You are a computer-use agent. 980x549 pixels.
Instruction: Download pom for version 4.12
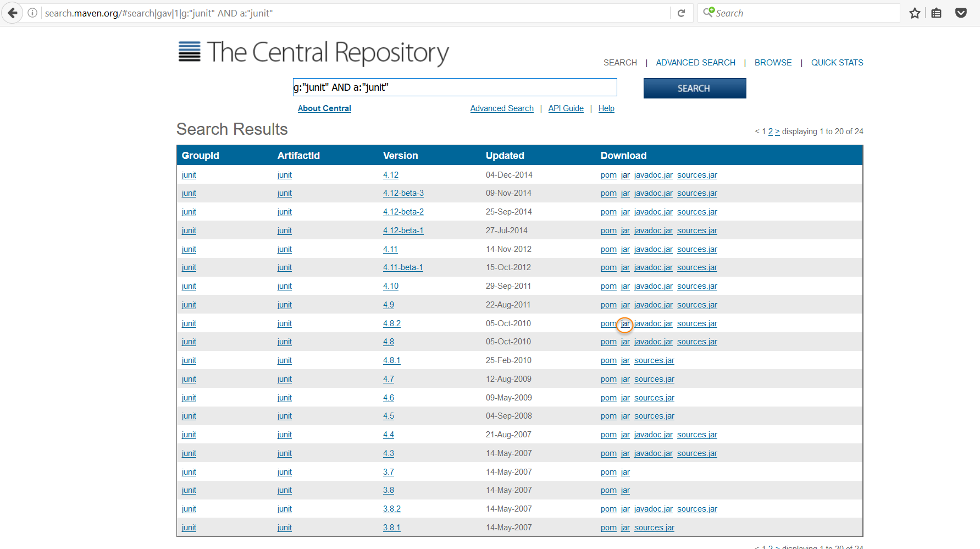pyautogui.click(x=608, y=175)
